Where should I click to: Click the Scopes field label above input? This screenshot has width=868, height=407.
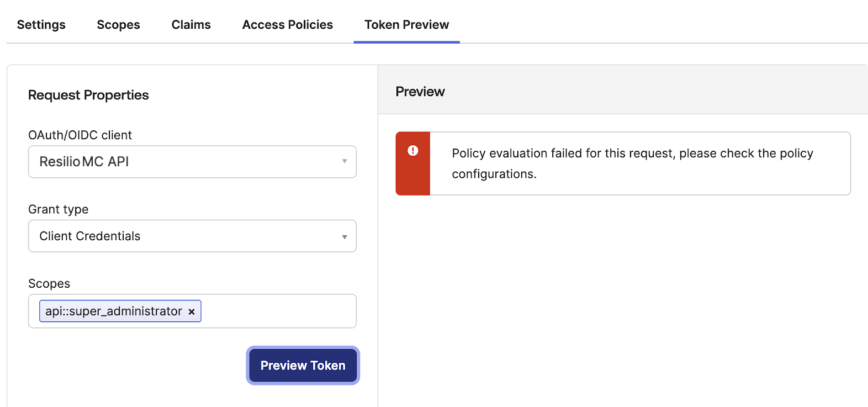(49, 284)
